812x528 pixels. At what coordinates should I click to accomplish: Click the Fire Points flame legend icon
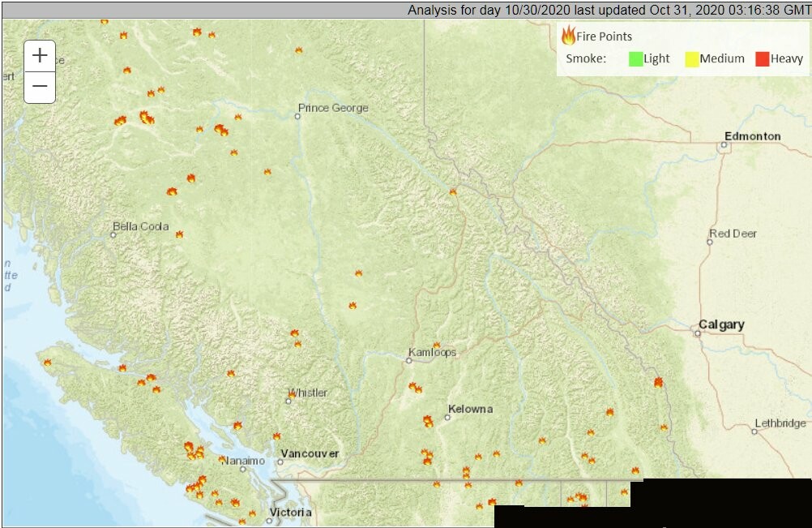pos(569,35)
